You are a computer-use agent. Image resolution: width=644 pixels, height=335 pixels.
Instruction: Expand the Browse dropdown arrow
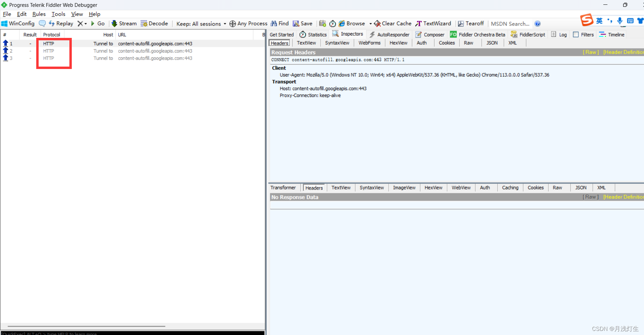[371, 24]
